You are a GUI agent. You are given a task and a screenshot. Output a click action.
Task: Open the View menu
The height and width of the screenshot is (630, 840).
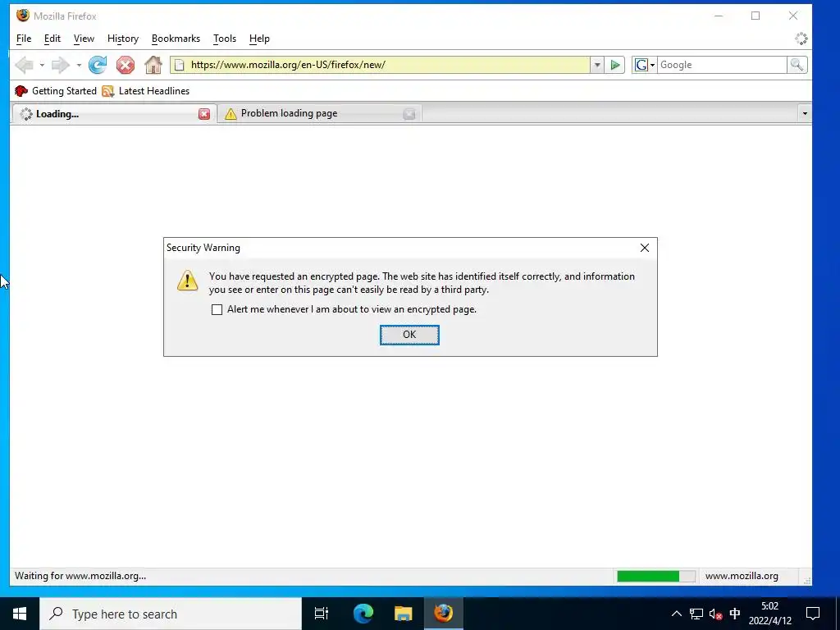coord(84,39)
